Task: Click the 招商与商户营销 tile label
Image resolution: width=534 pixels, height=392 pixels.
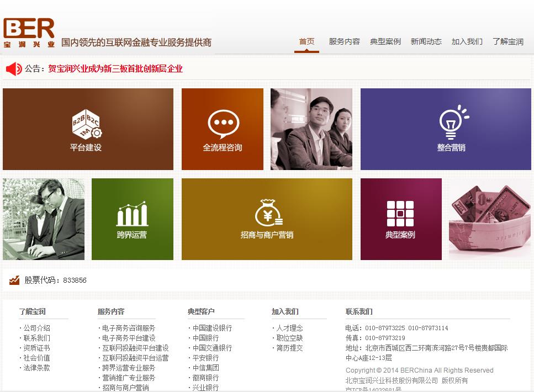Action: tap(267, 235)
